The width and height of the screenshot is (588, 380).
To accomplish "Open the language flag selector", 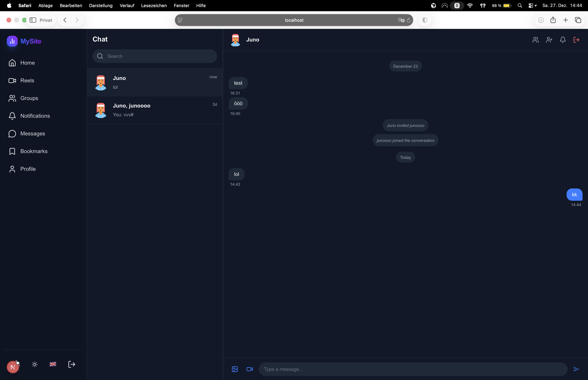I will pos(53,364).
